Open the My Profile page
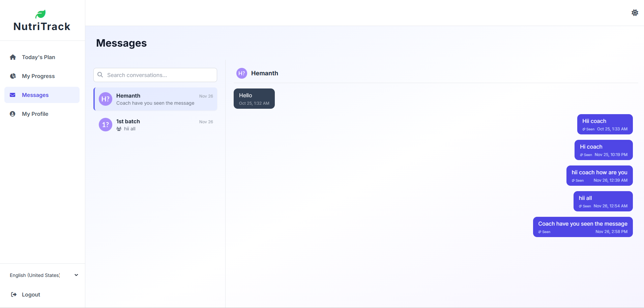The height and width of the screenshot is (308, 644). tap(35, 114)
